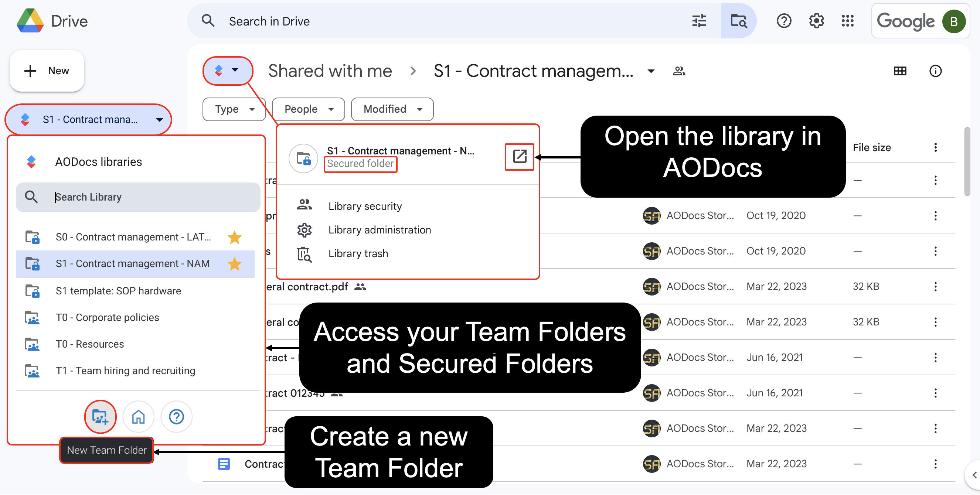This screenshot has width=980, height=495.
Task: Select T0 - Resources library
Action: 135,344
